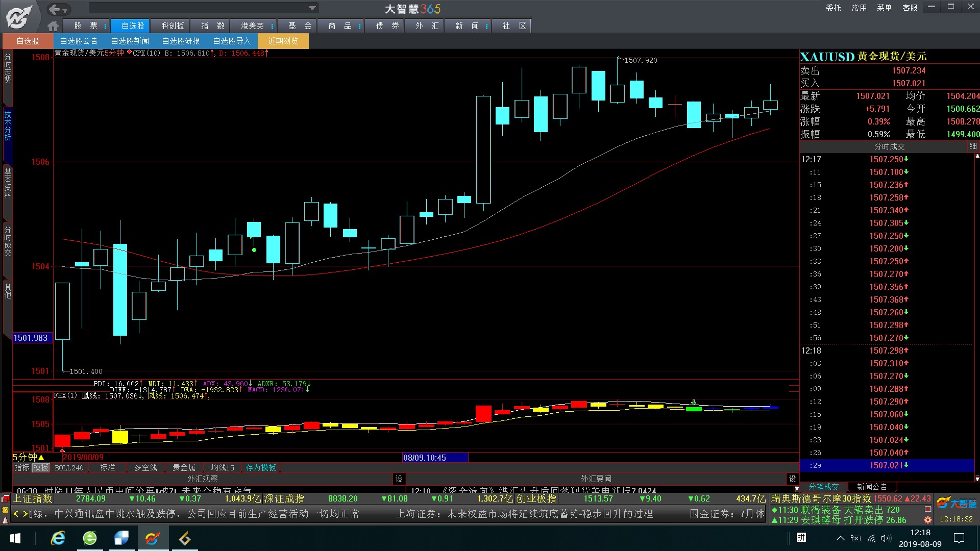
Task: Open Internet Explorer from the taskbar
Action: 58,538
